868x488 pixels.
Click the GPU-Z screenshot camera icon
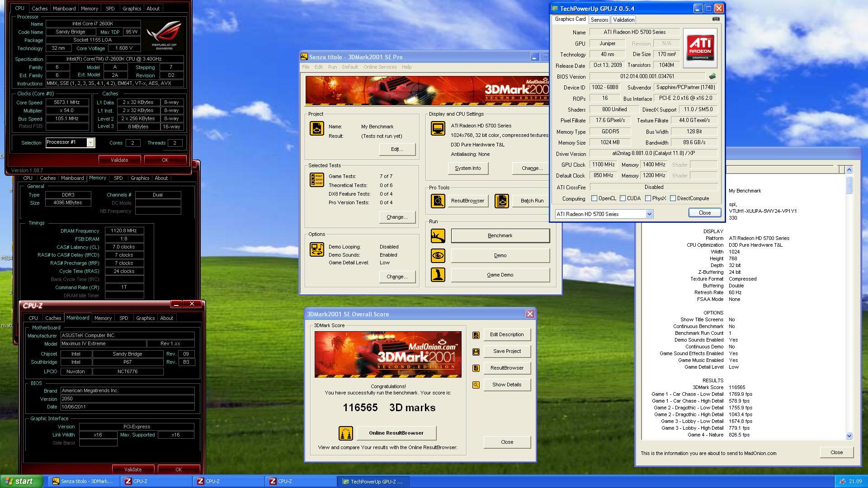coord(716,19)
